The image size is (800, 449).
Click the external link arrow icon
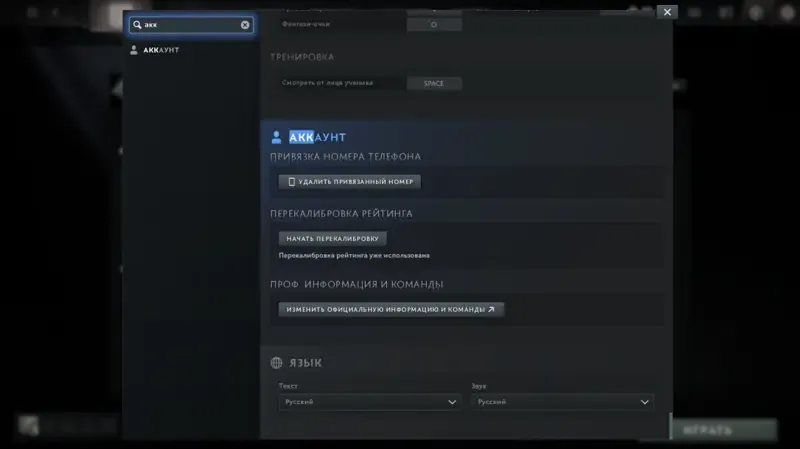tap(491, 309)
